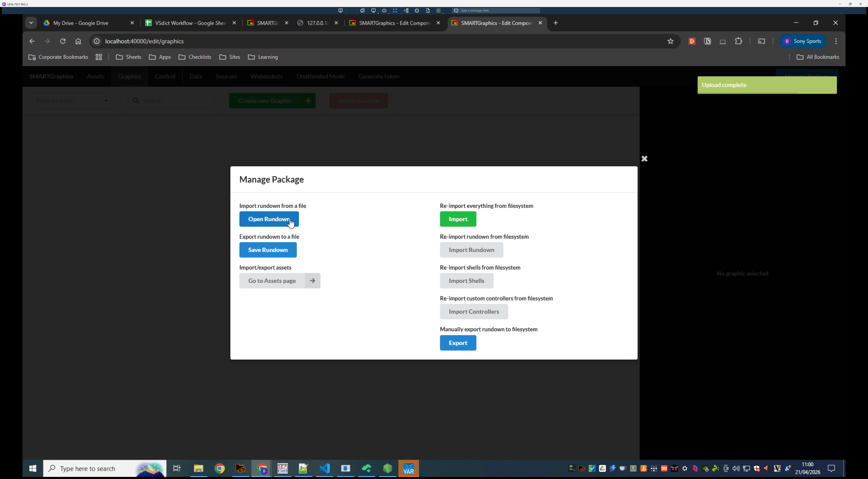Open the tab search dropdown arrow
Image resolution: width=868 pixels, height=479 pixels.
31,23
